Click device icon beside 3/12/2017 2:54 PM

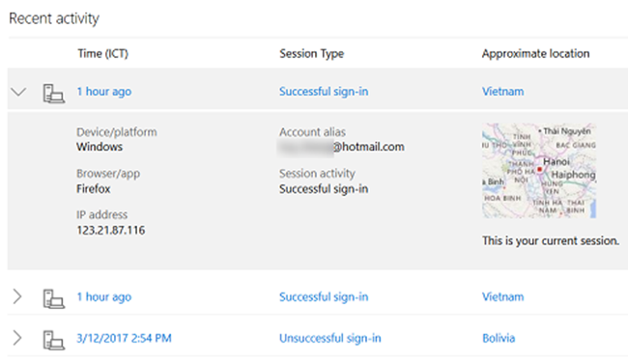(54, 340)
